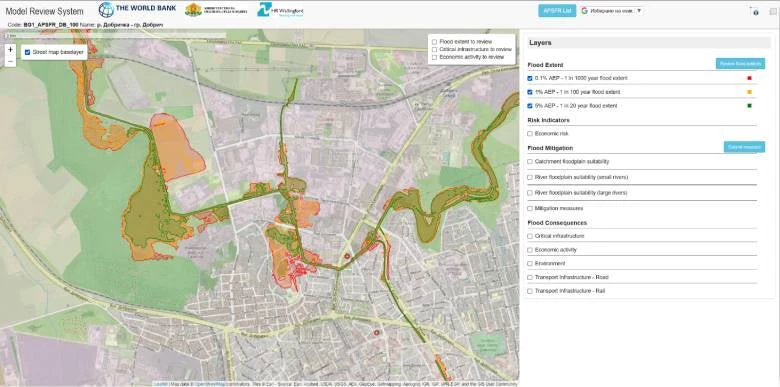Enable Economic risk indicator layer

(x=530, y=134)
